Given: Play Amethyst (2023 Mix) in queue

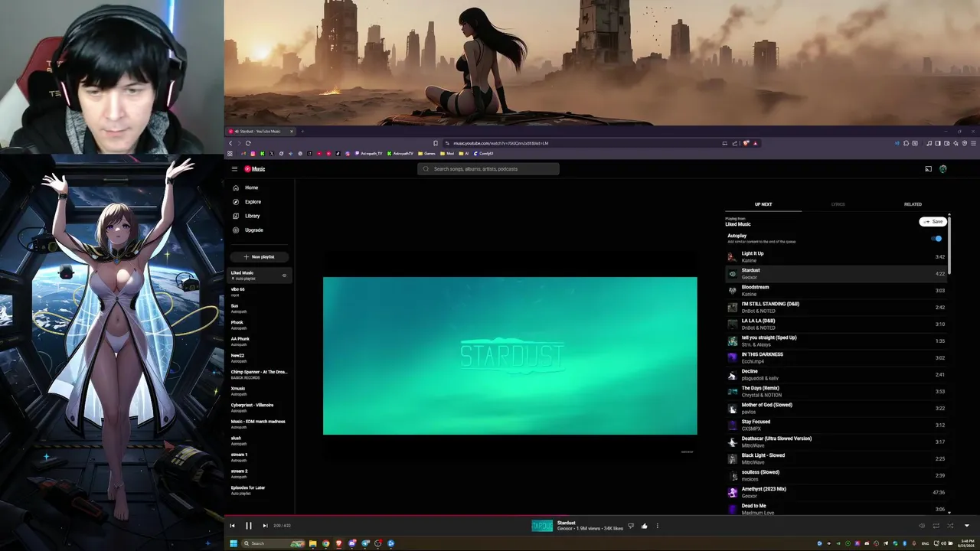Looking at the screenshot, I should click(x=837, y=493).
